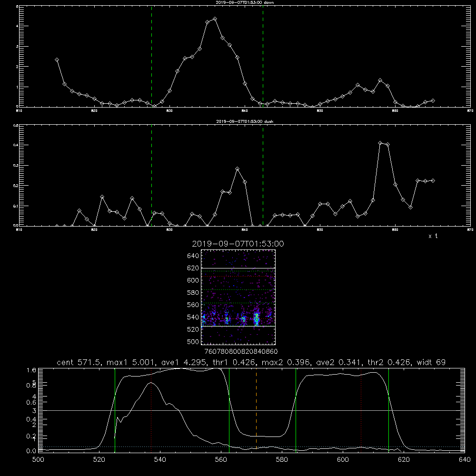This screenshot has width=476, height=476.
Task: Click the "3" y-axis label of bottom plot
Action: tap(34, 411)
